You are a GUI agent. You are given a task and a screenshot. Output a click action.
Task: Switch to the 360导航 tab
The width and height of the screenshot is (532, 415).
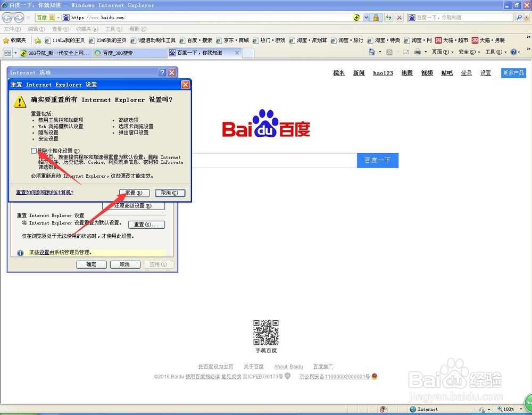(x=56, y=53)
